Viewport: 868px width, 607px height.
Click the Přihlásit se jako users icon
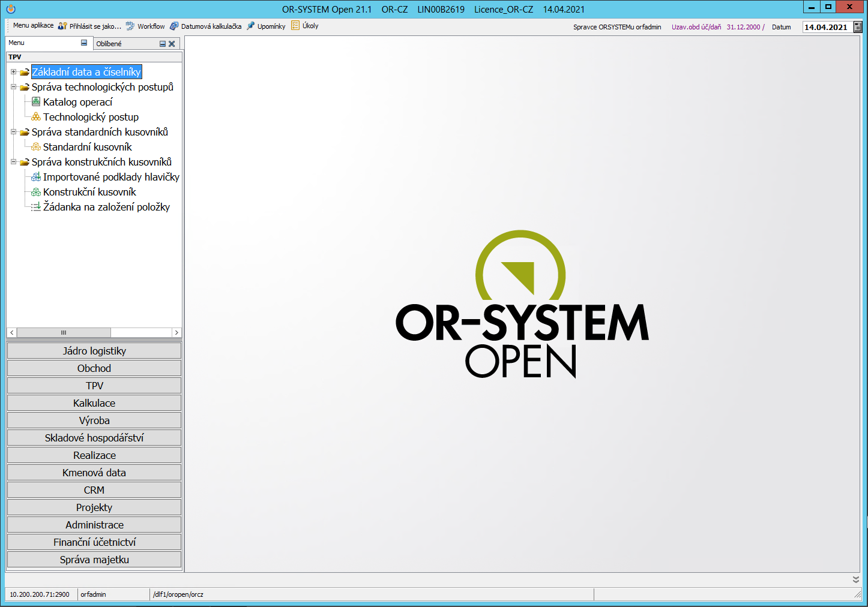(62, 26)
